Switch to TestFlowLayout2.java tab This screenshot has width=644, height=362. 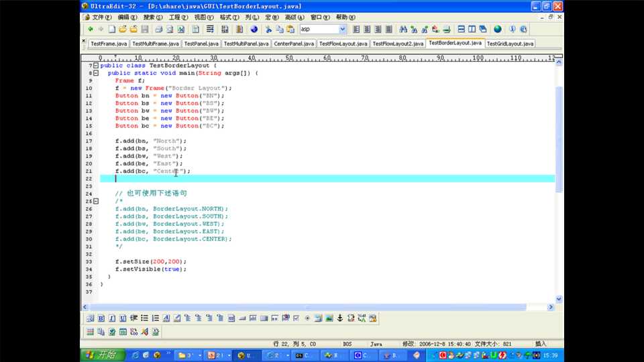click(398, 44)
